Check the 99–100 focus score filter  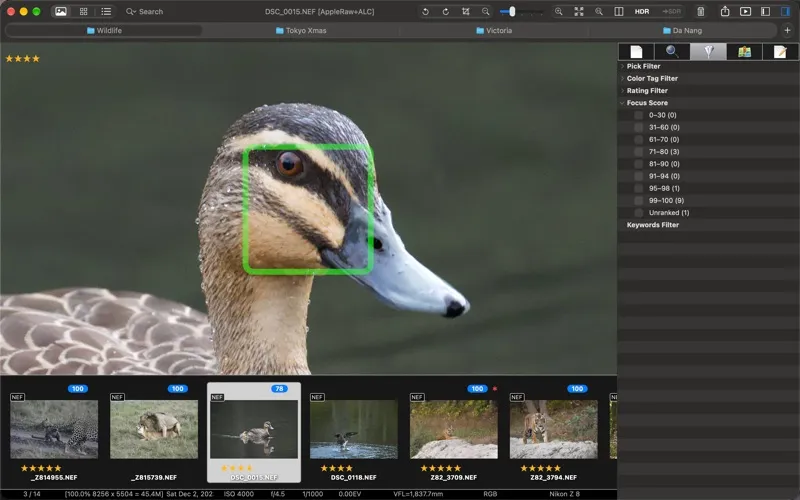[x=638, y=201]
